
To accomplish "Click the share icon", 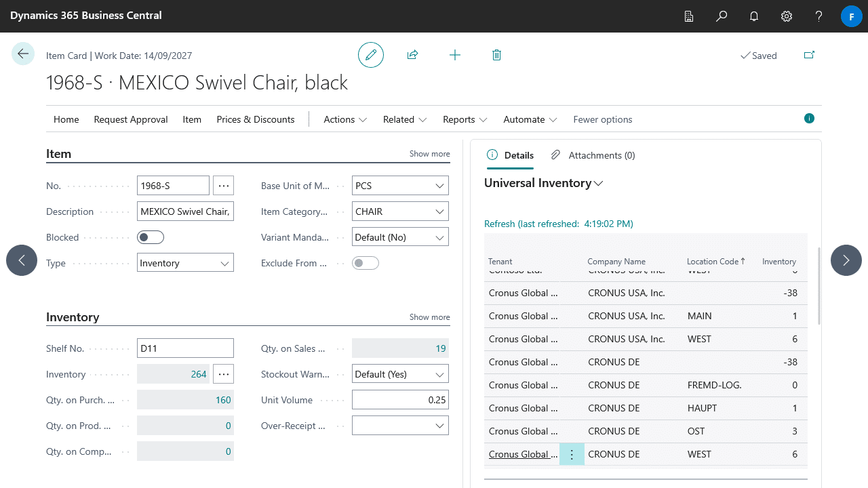I will point(412,55).
